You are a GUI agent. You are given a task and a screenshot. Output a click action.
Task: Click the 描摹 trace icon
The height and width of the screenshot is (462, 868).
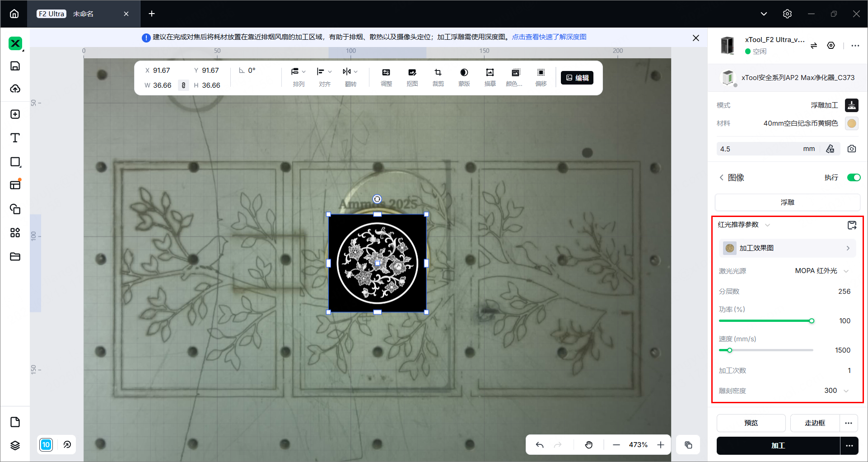(x=490, y=77)
